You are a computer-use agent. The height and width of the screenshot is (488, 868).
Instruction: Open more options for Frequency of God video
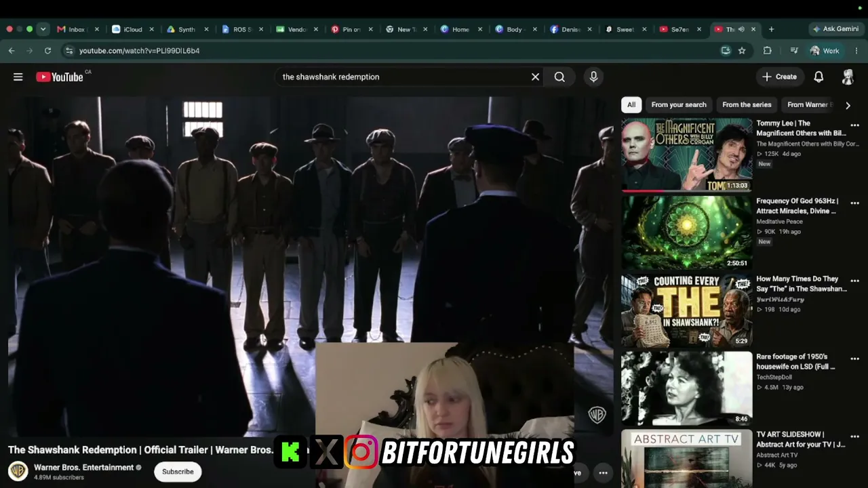coord(854,203)
